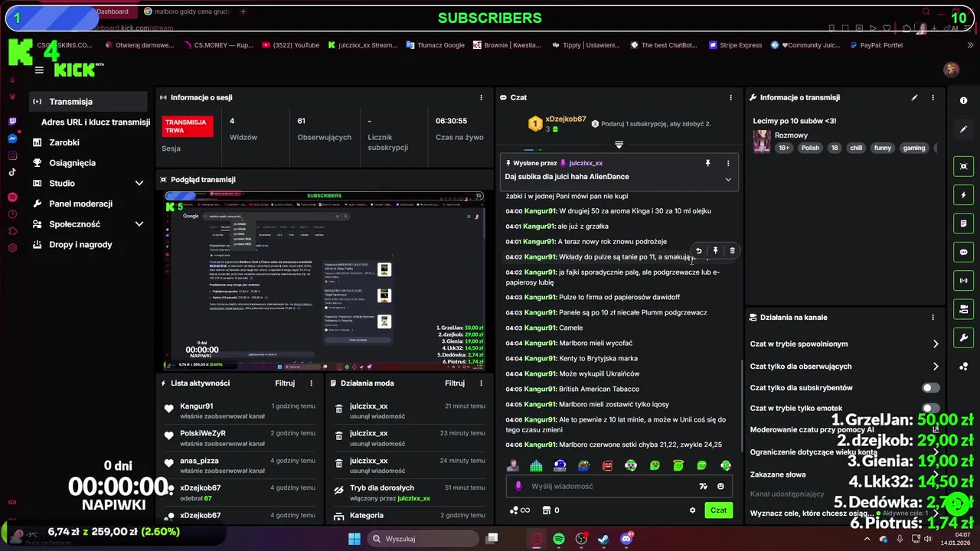Open TikTok from the Opera sidebar

pyautogui.click(x=12, y=172)
